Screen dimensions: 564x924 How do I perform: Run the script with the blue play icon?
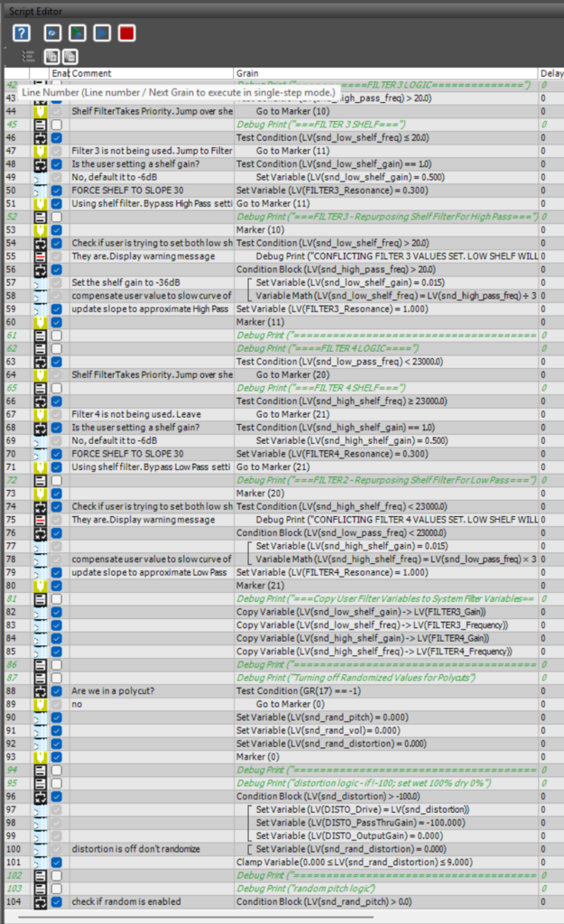point(102,33)
